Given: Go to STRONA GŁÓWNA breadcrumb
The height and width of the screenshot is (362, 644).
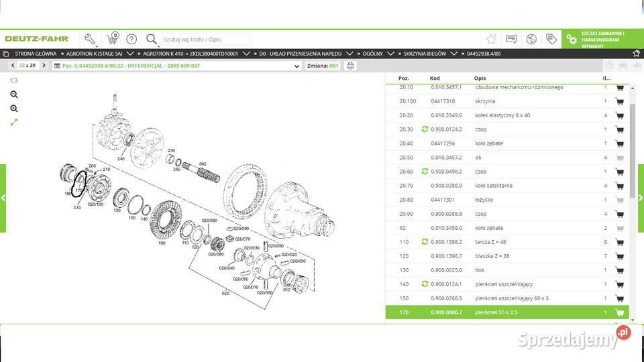Looking at the screenshot, I should click(x=35, y=54).
